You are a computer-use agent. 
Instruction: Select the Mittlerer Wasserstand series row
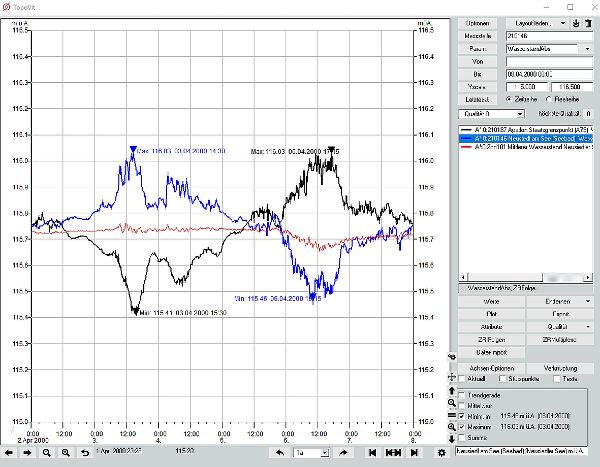click(x=526, y=147)
